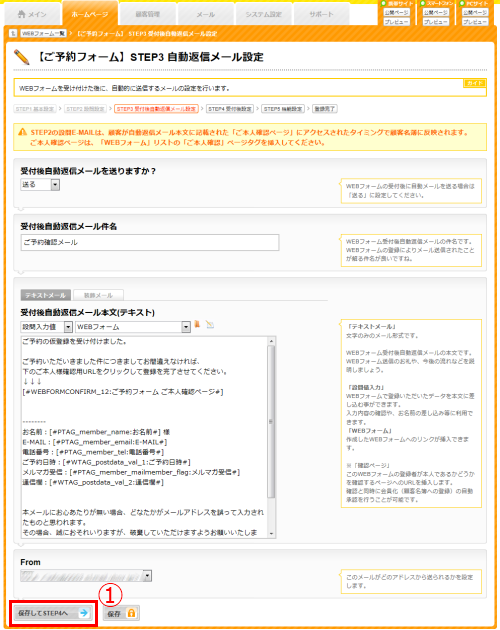Click the breadcrumb up-level icon
Viewport: 500px width, 630px height.
pyautogui.click(x=13, y=33)
